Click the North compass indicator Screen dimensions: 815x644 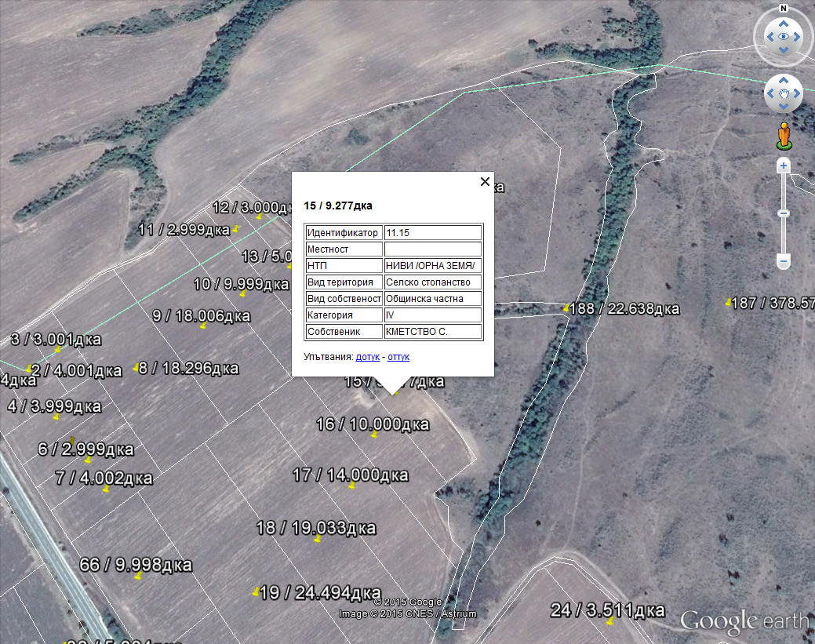[x=783, y=9]
